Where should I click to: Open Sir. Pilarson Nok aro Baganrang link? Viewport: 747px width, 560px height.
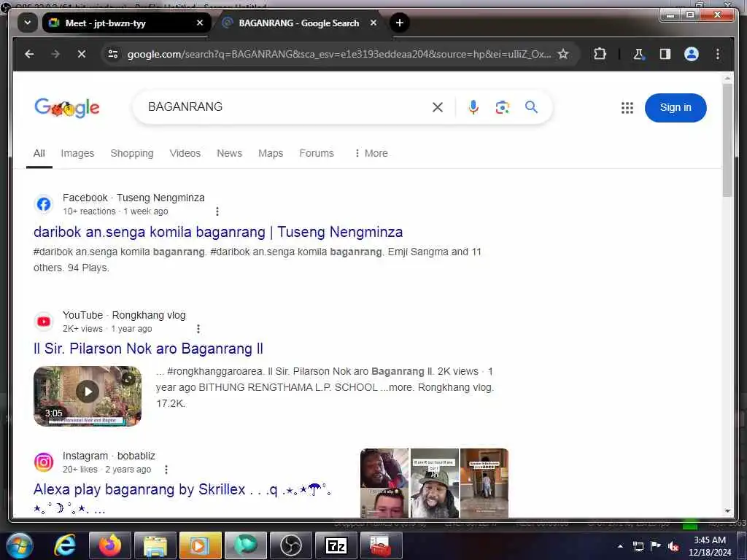click(148, 349)
